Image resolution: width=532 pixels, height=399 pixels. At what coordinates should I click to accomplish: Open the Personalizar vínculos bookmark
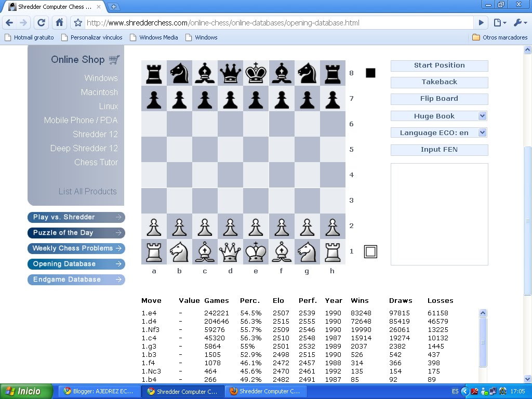click(x=91, y=37)
